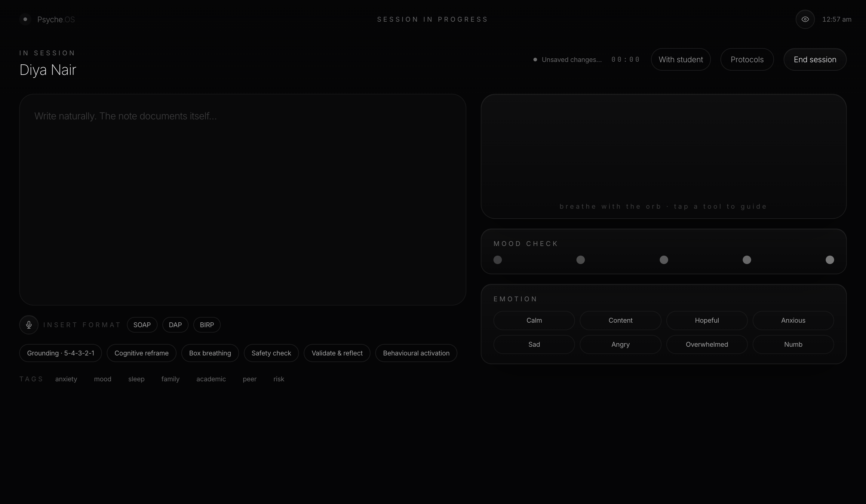Select the second mood check dot

coord(580,260)
